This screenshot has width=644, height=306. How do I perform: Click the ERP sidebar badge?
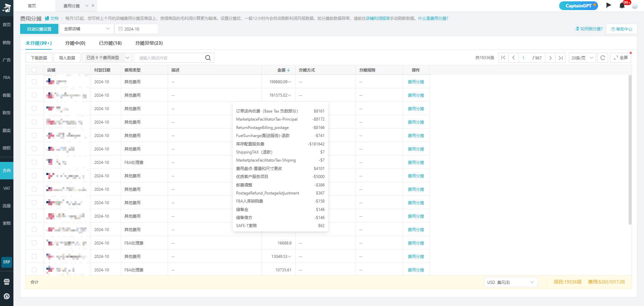7,262
